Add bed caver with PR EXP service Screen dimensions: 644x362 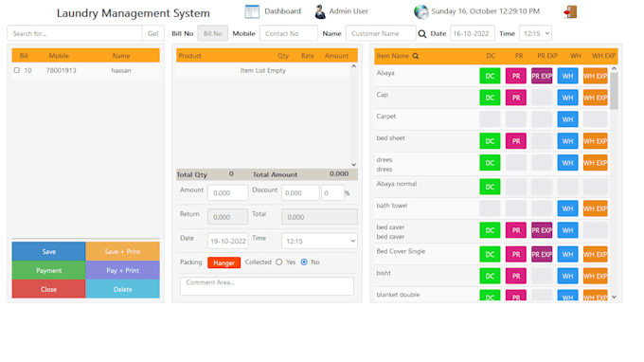point(542,230)
